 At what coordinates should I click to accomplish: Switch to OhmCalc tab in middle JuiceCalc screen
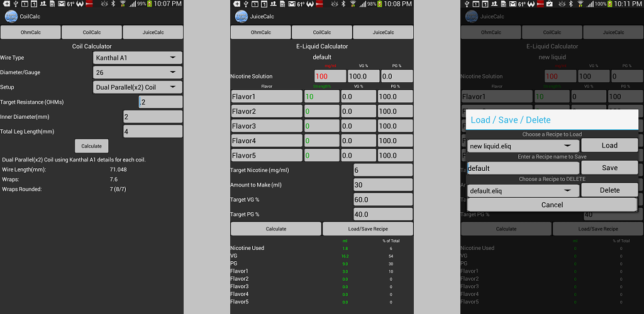(x=261, y=33)
